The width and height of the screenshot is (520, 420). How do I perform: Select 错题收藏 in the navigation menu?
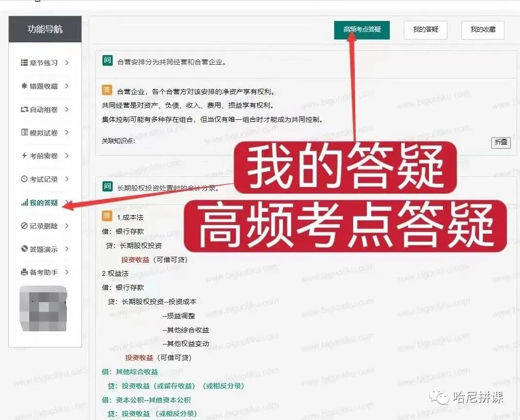coord(43,86)
